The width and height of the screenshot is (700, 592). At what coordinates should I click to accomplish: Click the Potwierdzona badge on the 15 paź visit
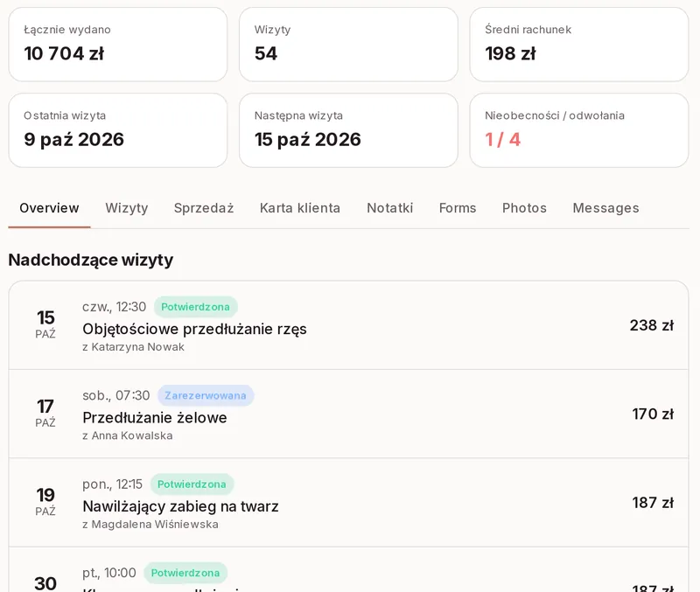pos(195,307)
